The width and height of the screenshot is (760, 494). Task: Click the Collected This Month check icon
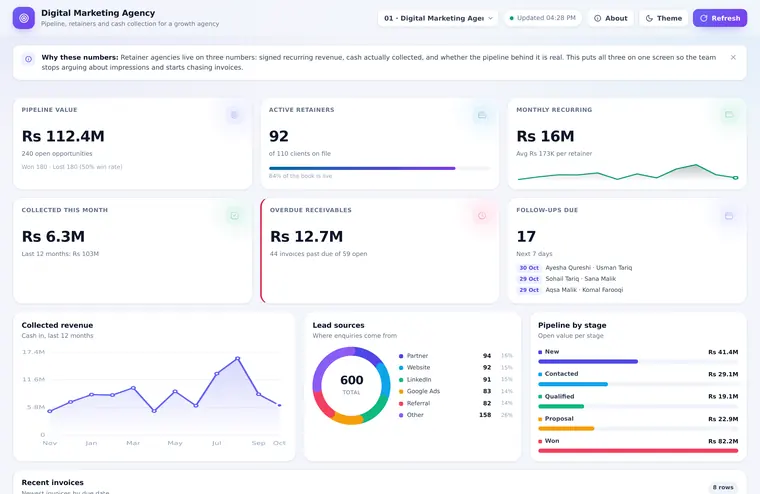point(234,216)
